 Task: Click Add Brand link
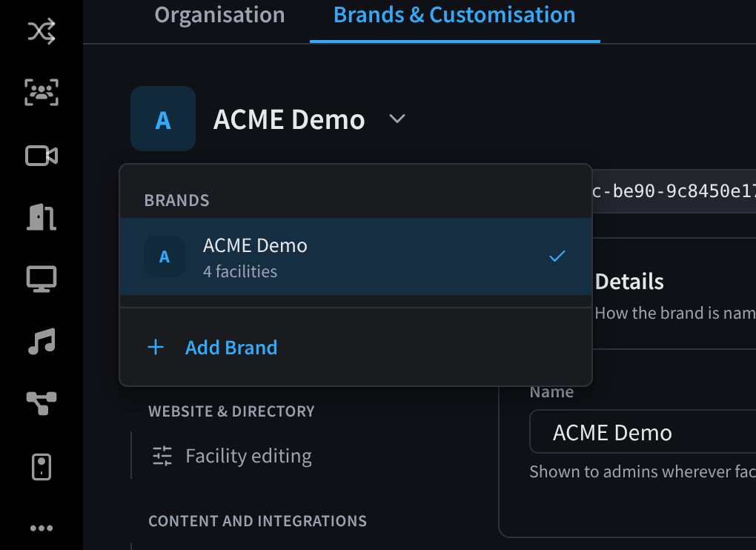point(231,348)
